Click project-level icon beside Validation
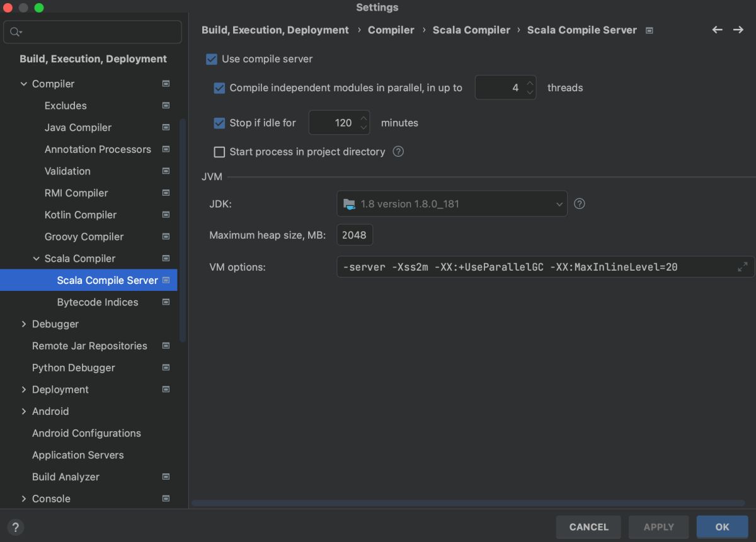Viewport: 756px width, 542px height. coord(166,171)
